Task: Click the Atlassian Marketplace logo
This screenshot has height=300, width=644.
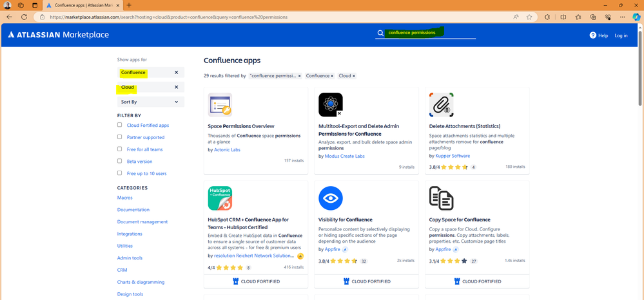Action: pyautogui.click(x=58, y=35)
